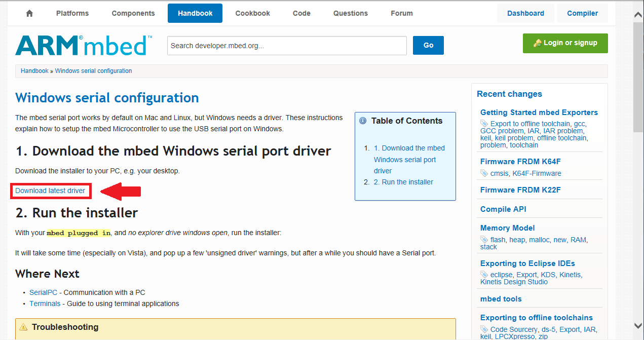Click the Go search button
The width and height of the screenshot is (644, 340).
point(428,45)
